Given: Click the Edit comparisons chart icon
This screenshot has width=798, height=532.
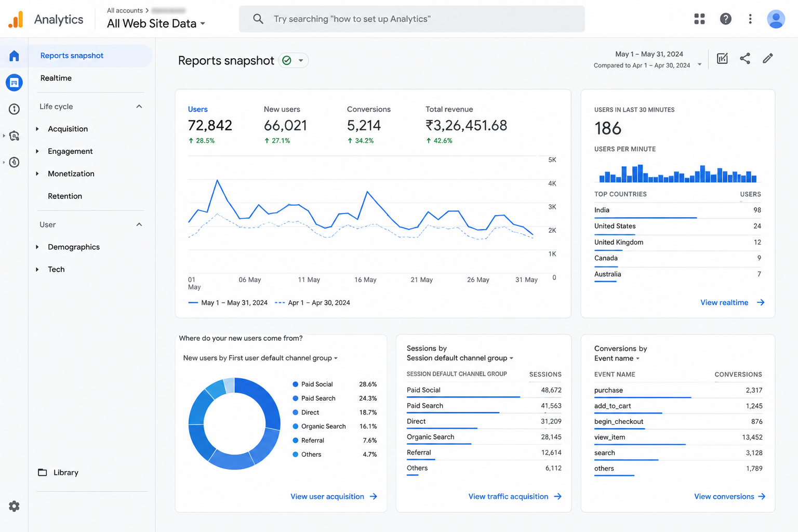Looking at the screenshot, I should tap(722, 59).
